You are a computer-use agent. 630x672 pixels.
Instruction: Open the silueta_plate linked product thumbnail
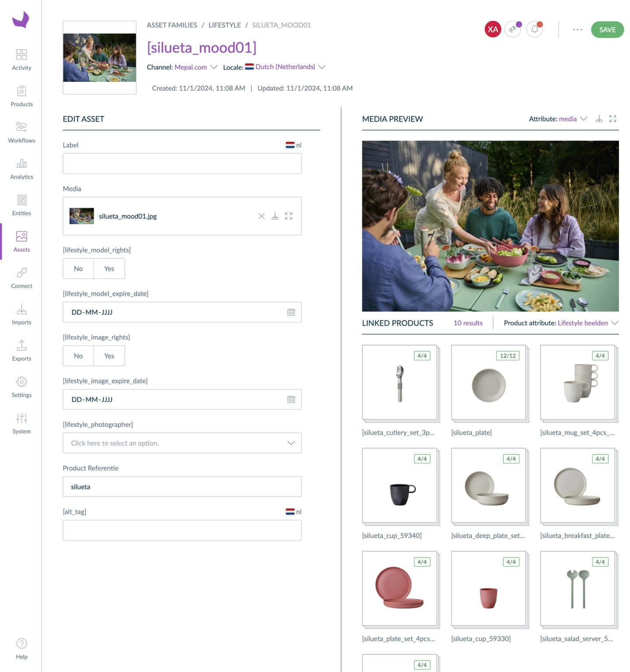pos(489,382)
